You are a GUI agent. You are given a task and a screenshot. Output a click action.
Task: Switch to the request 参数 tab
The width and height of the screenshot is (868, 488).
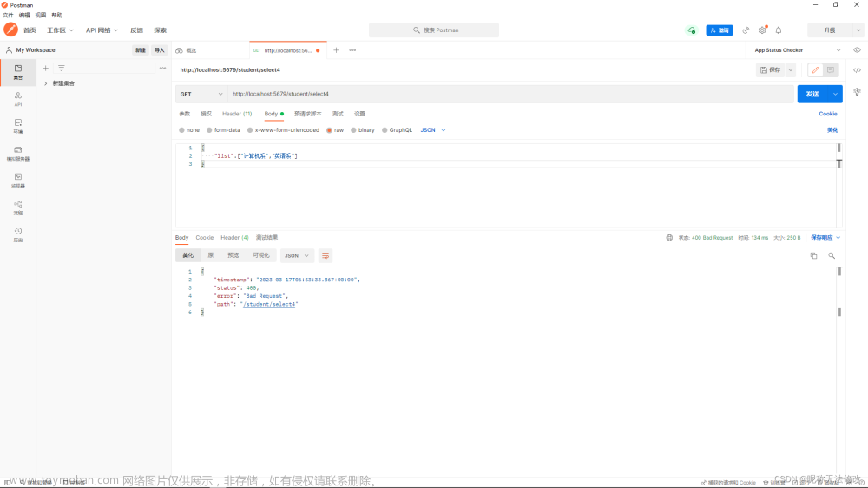coord(184,114)
